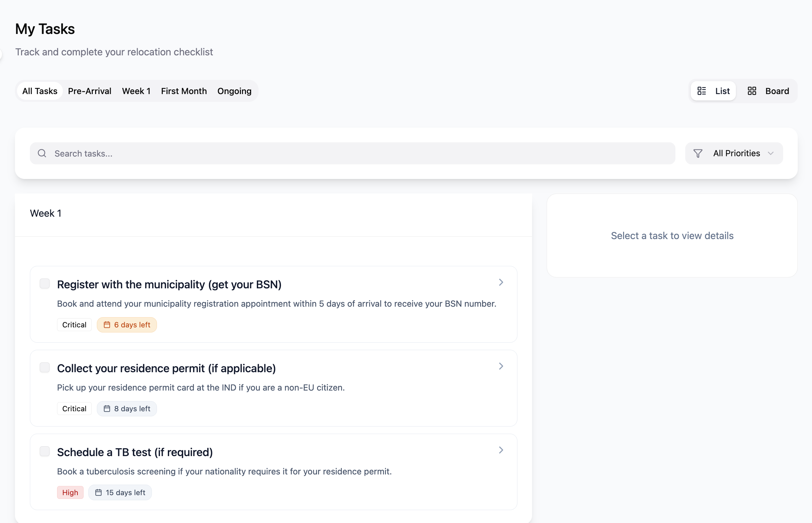Open the All Priorities dropdown
Screen dimensions: 812x523
[x=734, y=153]
